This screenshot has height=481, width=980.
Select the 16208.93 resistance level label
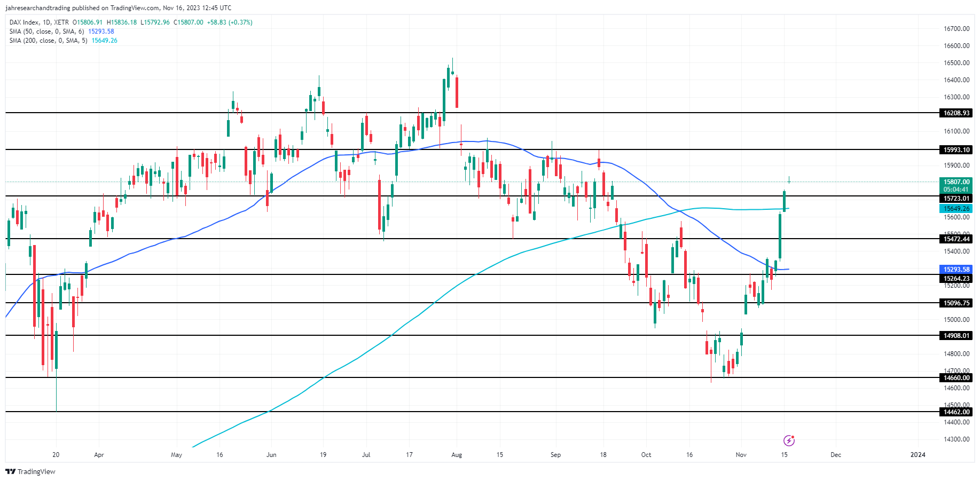click(956, 113)
